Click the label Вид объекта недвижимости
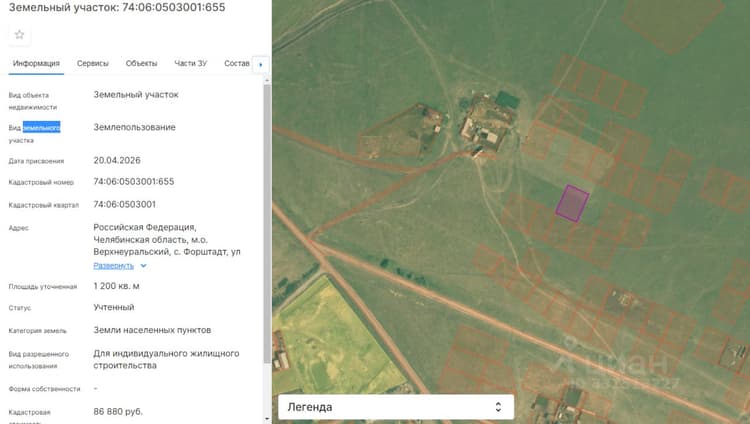 pos(33,101)
